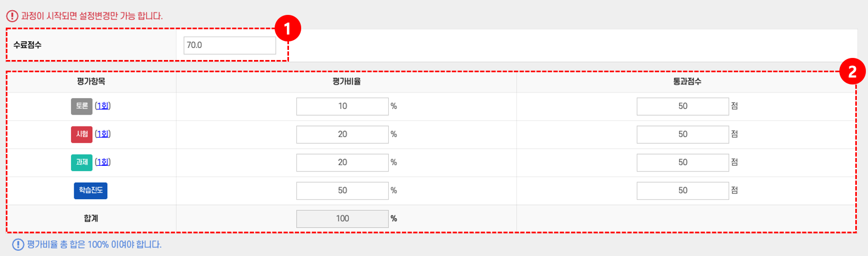Click the blue notice icon below the table
This screenshot has height=256, width=868.
pyautogui.click(x=18, y=244)
